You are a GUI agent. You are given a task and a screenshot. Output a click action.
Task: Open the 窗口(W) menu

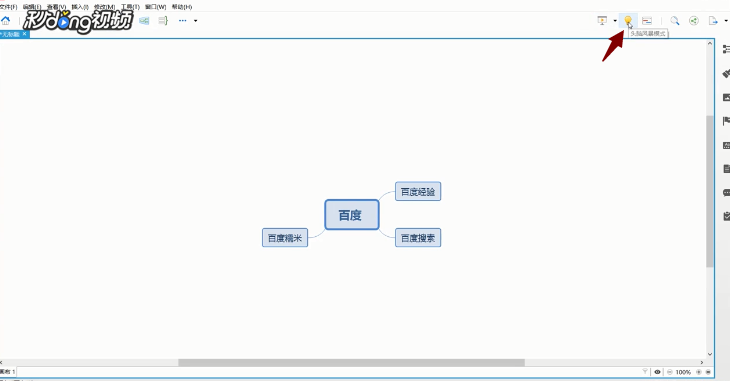(155, 7)
